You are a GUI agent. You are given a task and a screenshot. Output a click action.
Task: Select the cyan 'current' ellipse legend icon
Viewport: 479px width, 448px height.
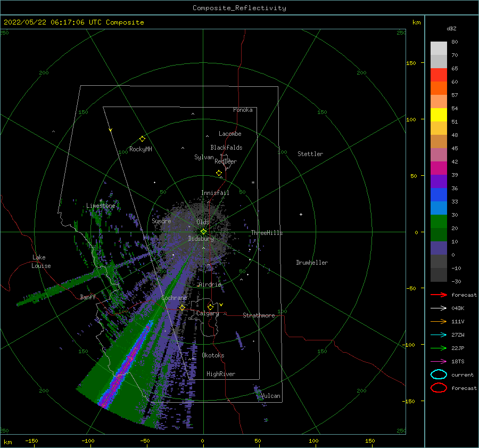click(439, 374)
